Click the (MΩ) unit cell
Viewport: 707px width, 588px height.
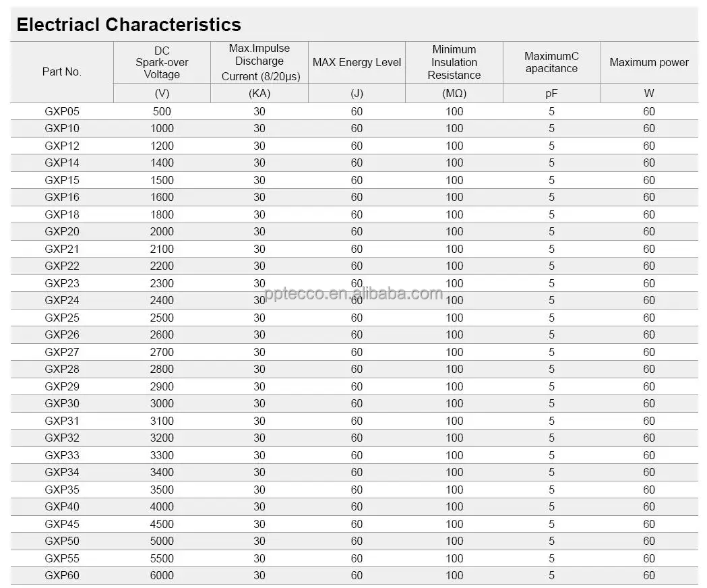point(454,94)
